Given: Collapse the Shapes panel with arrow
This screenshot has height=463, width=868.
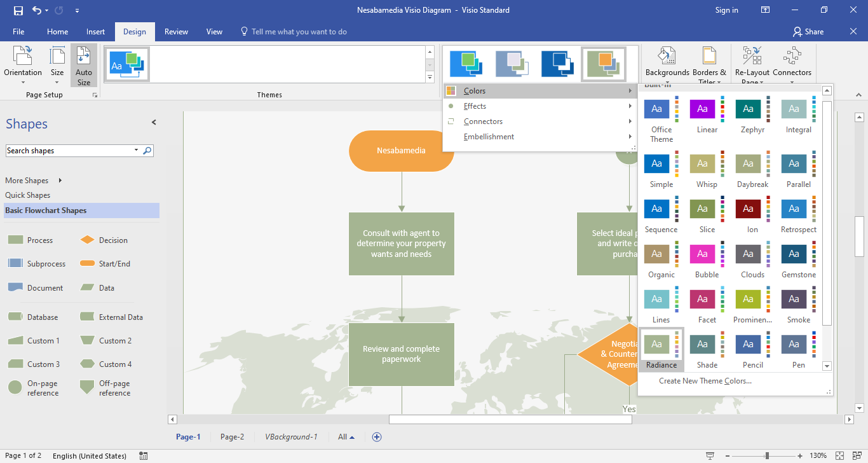Looking at the screenshot, I should (x=154, y=123).
